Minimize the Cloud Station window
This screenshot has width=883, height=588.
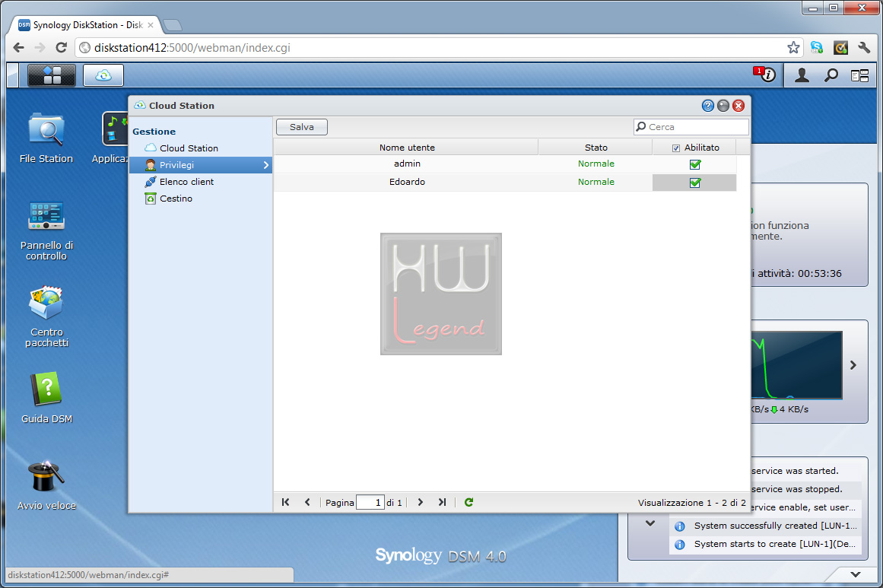(723, 105)
